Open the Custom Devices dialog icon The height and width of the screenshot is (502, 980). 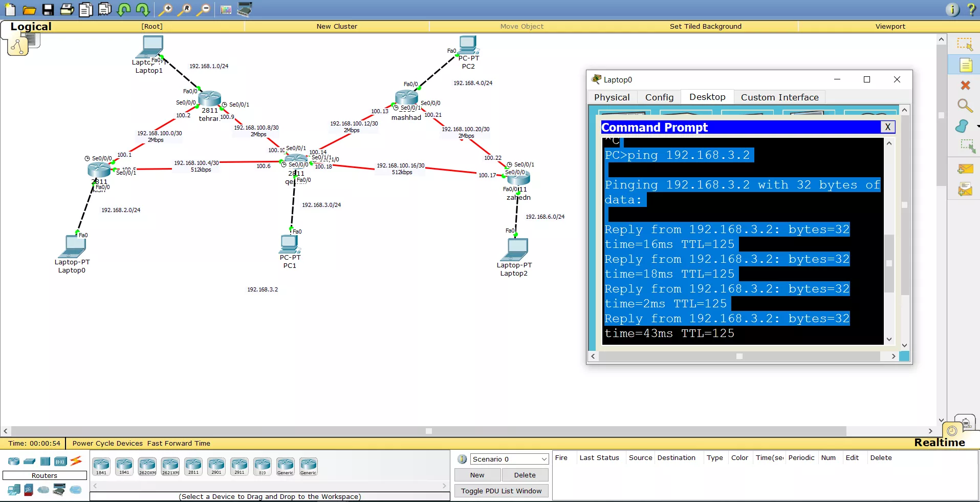click(245, 9)
